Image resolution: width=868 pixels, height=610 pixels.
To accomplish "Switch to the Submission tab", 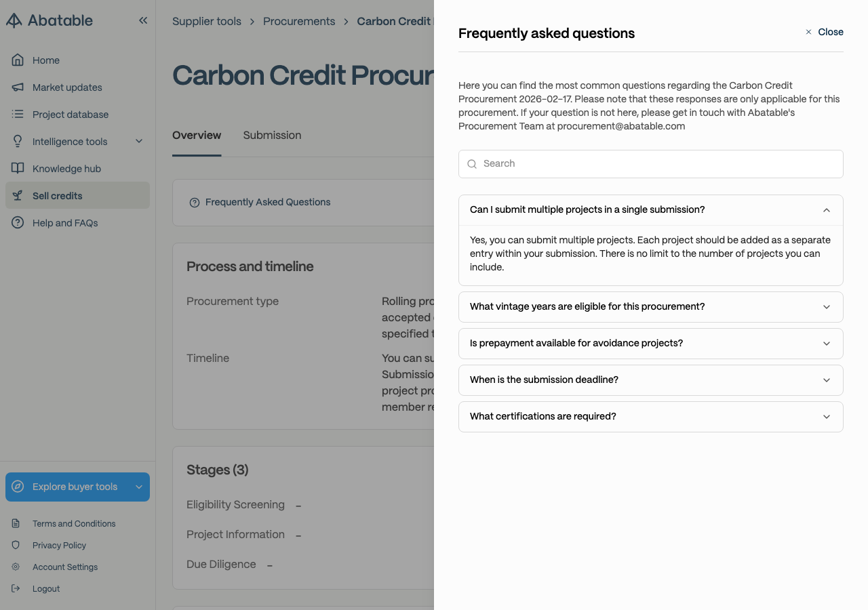I will tap(272, 136).
